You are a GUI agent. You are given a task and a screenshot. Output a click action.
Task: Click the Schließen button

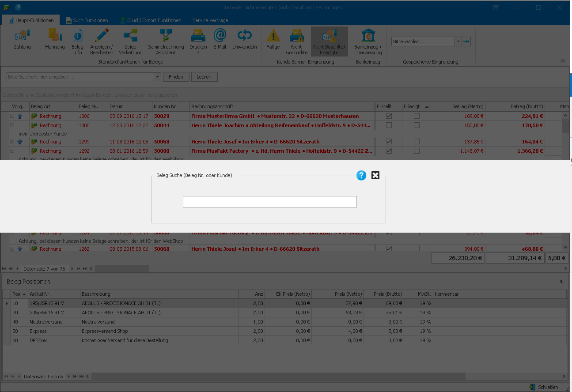click(x=544, y=387)
